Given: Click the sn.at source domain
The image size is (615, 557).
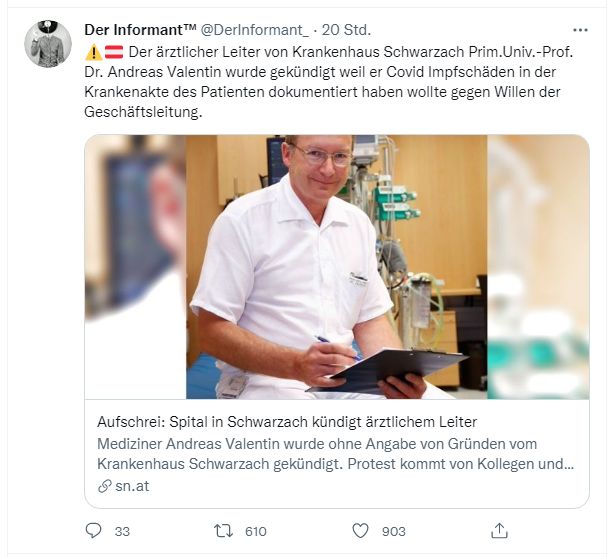Looking at the screenshot, I should (132, 486).
